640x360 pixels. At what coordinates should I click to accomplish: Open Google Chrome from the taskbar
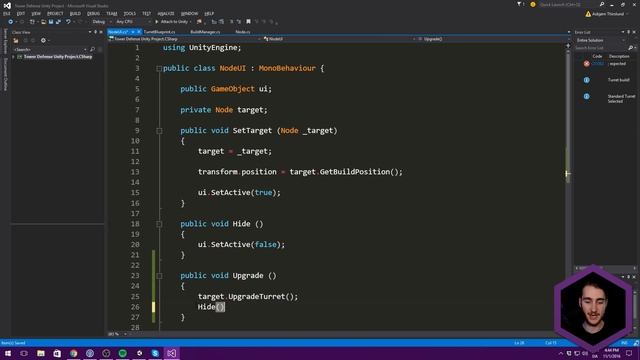click(73, 353)
